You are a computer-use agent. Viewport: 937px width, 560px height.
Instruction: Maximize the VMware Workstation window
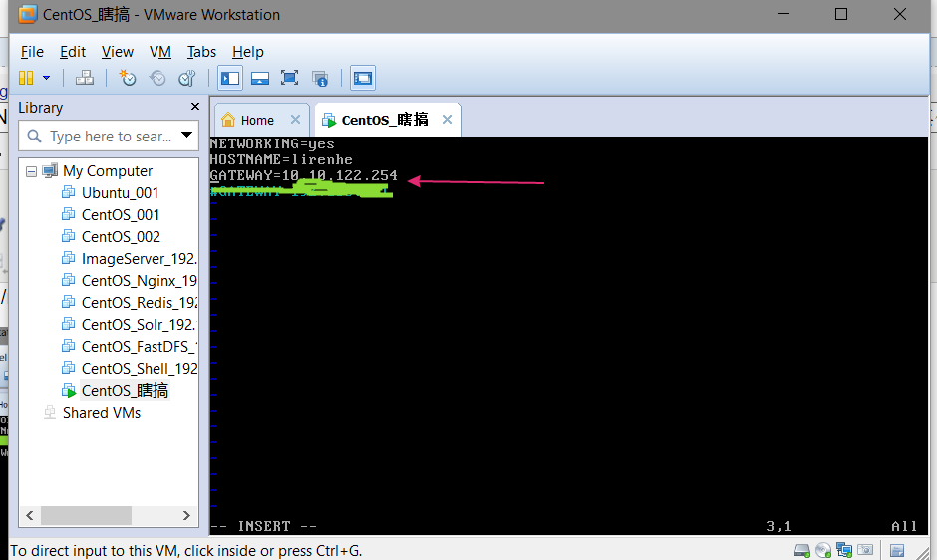pyautogui.click(x=841, y=14)
